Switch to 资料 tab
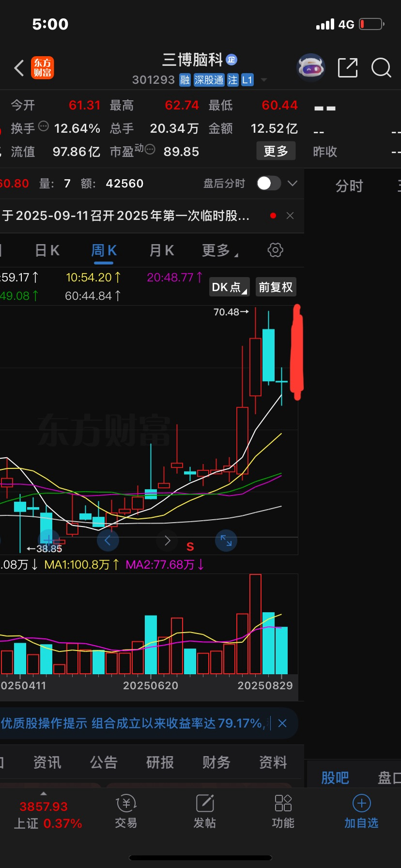This screenshot has width=401, height=868. (x=273, y=762)
